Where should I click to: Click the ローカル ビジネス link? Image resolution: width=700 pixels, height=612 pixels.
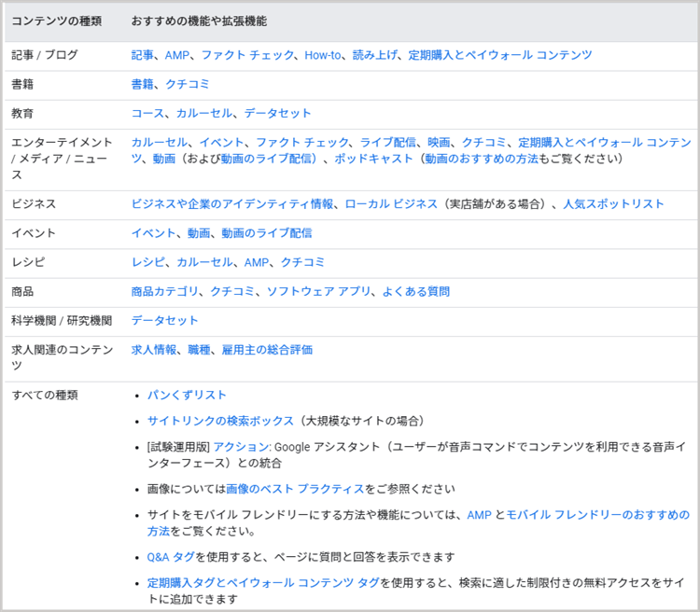pyautogui.click(x=391, y=204)
